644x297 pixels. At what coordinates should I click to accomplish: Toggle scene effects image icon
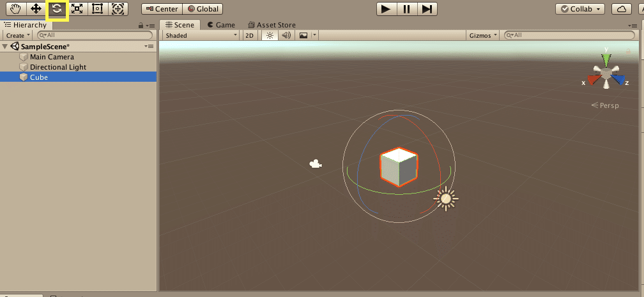[303, 35]
